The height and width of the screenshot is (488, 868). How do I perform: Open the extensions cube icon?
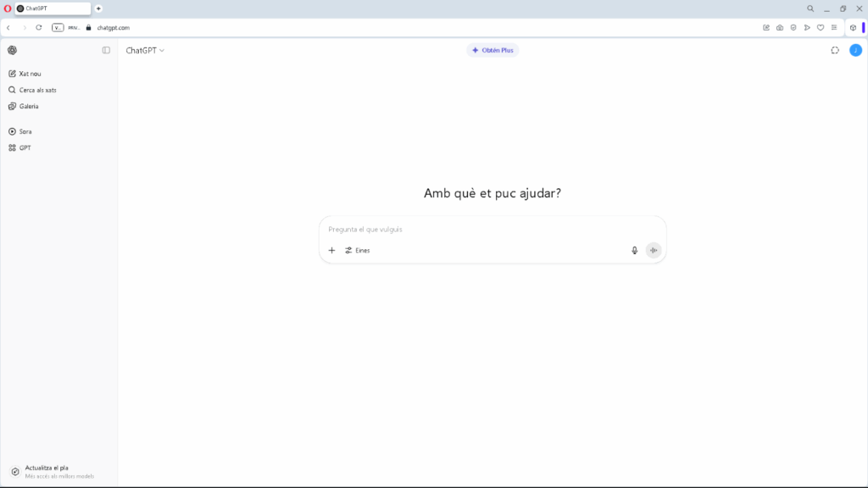(x=853, y=28)
